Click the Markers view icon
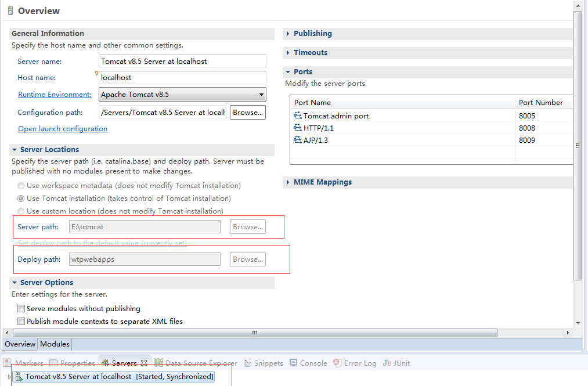 tap(8, 363)
